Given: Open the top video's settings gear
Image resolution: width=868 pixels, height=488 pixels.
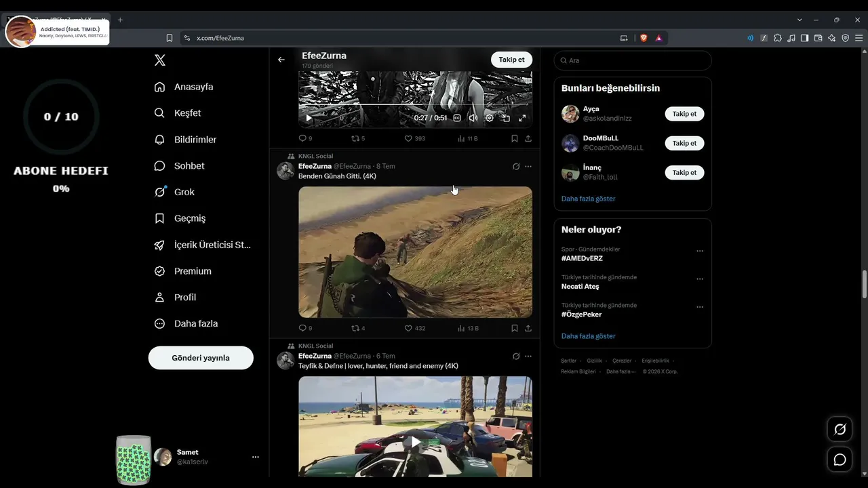Looking at the screenshot, I should coord(490,118).
